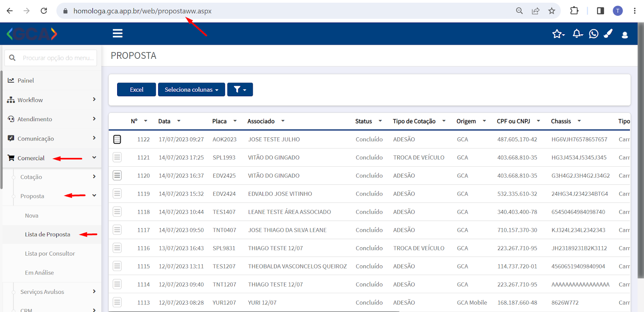This screenshot has height=312, width=644.
Task: Open the Chassis column sort arrow
Action: tap(579, 121)
